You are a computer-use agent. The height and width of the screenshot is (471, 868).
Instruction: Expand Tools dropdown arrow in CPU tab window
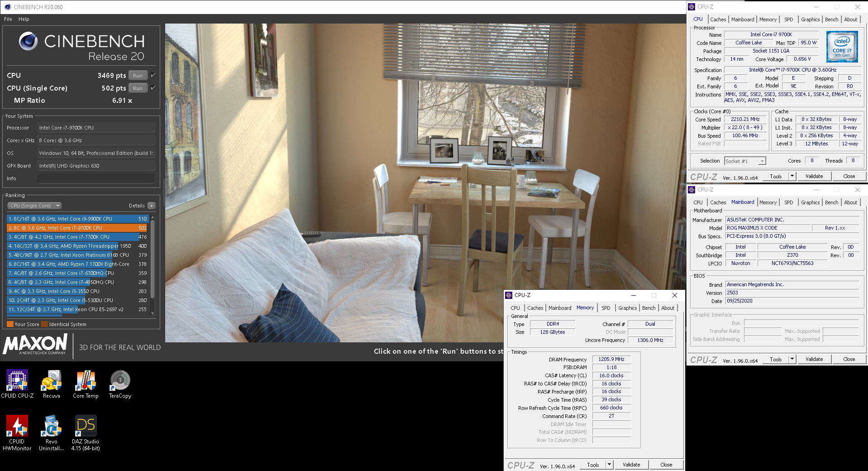pos(792,176)
